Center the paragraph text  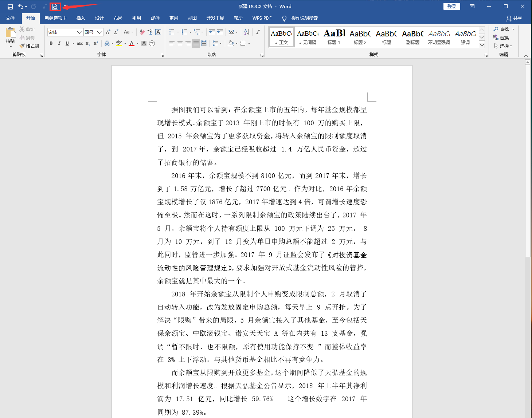180,43
